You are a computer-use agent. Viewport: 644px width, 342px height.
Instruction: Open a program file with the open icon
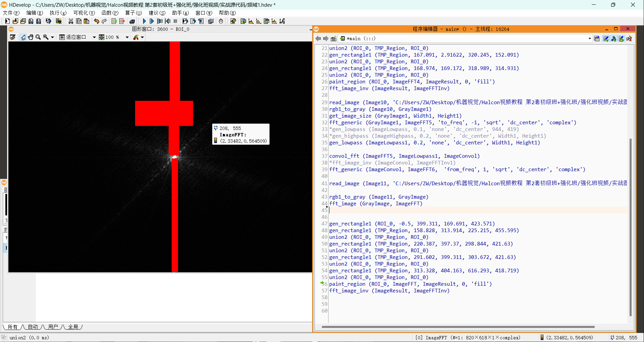point(15,21)
